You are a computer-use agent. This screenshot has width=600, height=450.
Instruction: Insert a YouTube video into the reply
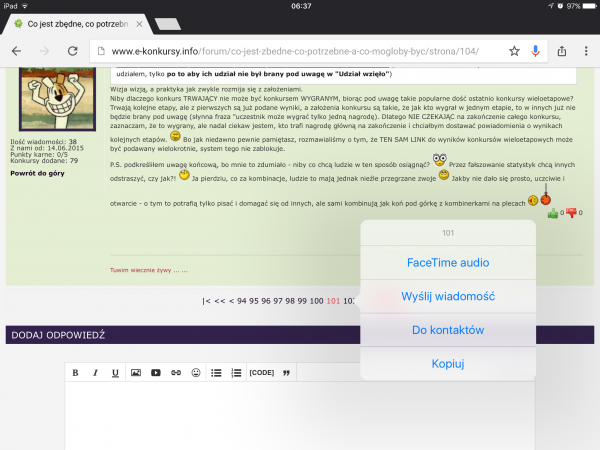coord(156,373)
